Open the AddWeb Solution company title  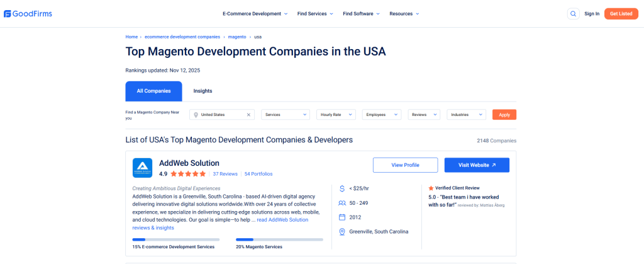pyautogui.click(x=189, y=163)
